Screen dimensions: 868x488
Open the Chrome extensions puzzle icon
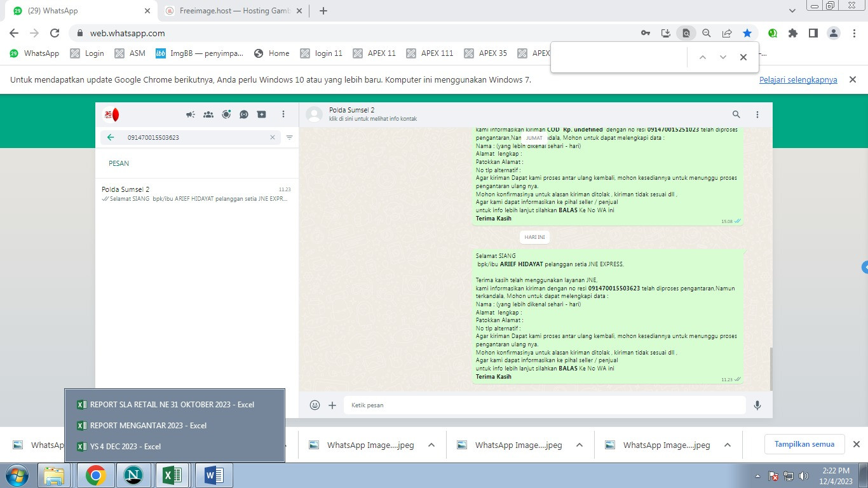(x=793, y=33)
